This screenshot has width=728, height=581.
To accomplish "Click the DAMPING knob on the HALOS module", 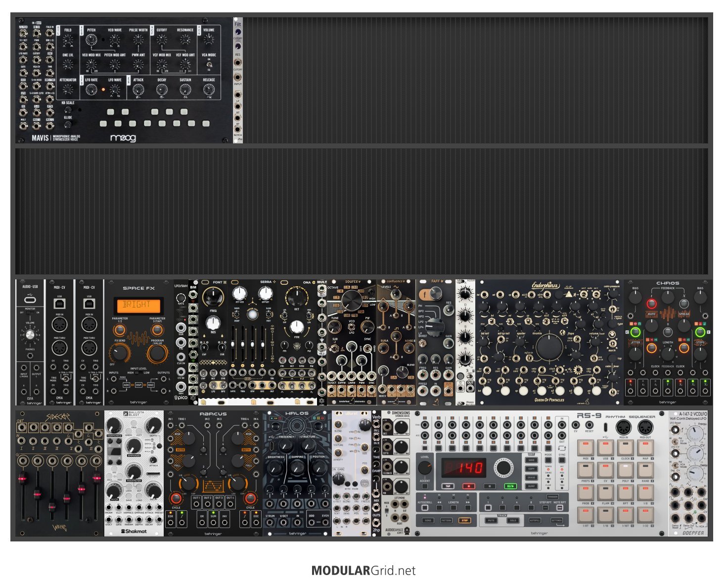I will tap(297, 467).
